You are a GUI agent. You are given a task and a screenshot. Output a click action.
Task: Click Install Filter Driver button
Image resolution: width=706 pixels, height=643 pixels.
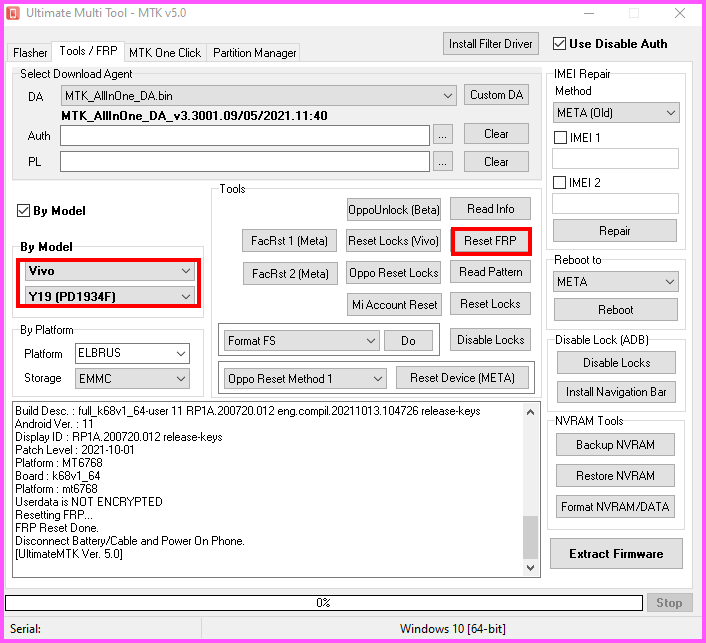click(x=490, y=44)
